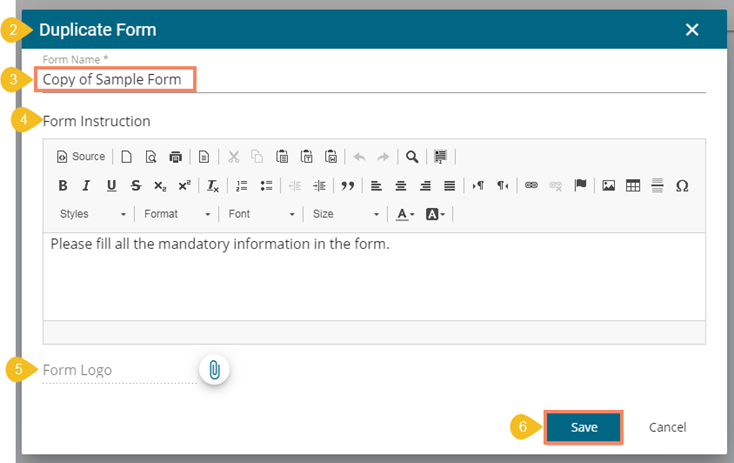The height and width of the screenshot is (463, 734).
Task: Click the Source view button
Action: pos(81,157)
